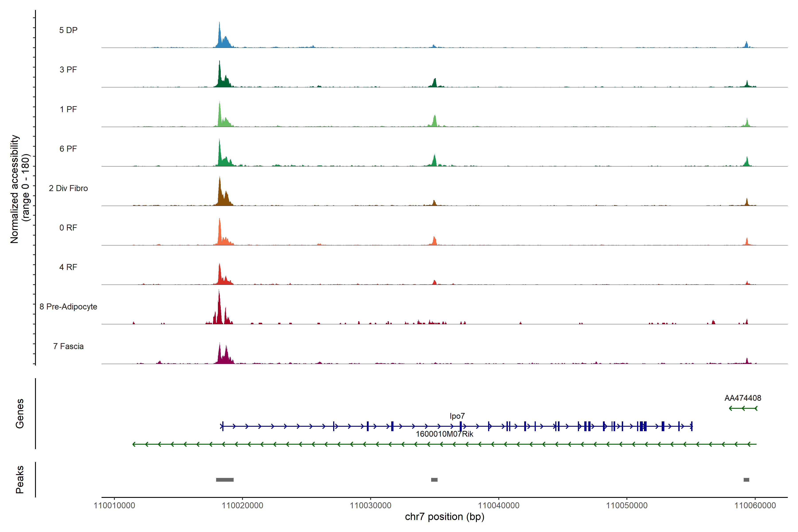This screenshot has width=798, height=532.
Task: Click the brown 2 Div Fibro peak
Action: (x=220, y=195)
